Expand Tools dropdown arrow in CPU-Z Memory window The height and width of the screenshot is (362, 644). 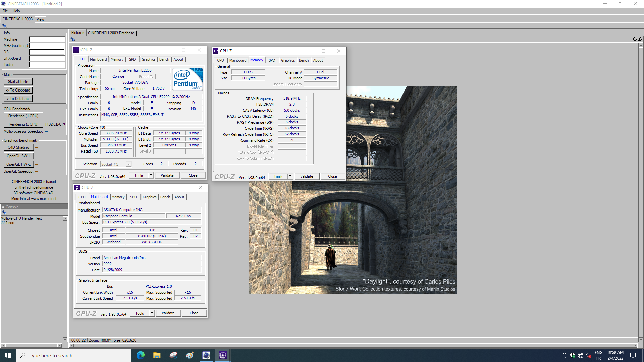(290, 176)
